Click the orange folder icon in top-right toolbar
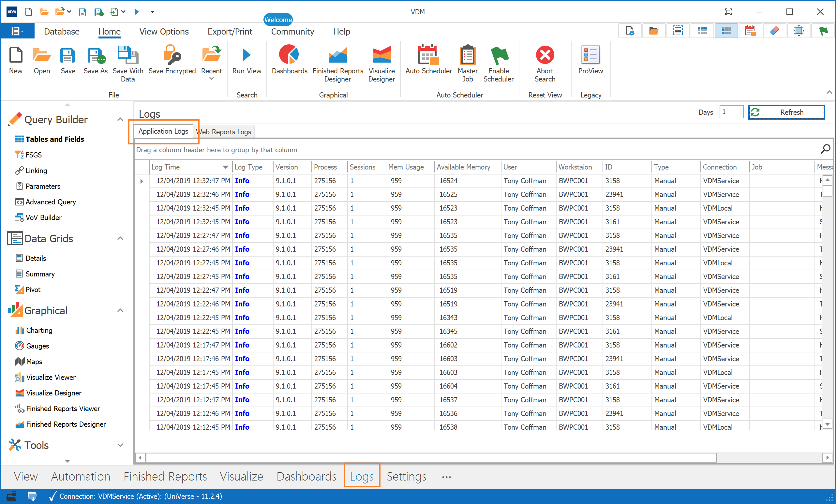The image size is (836, 504). coord(653,31)
